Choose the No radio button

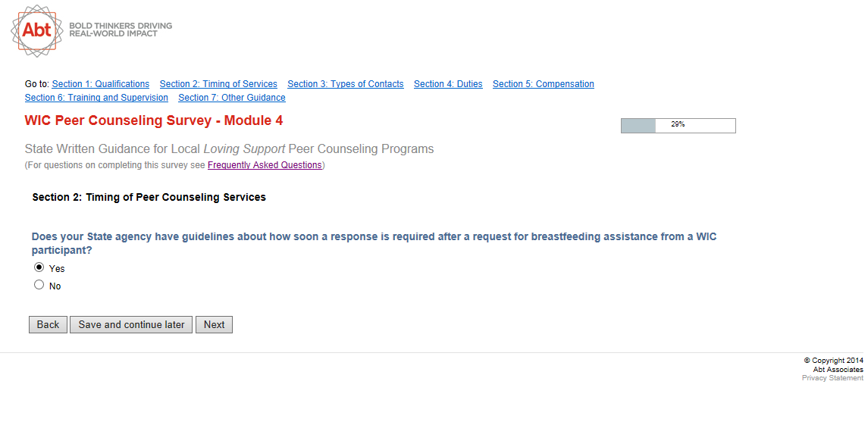pyautogui.click(x=39, y=286)
